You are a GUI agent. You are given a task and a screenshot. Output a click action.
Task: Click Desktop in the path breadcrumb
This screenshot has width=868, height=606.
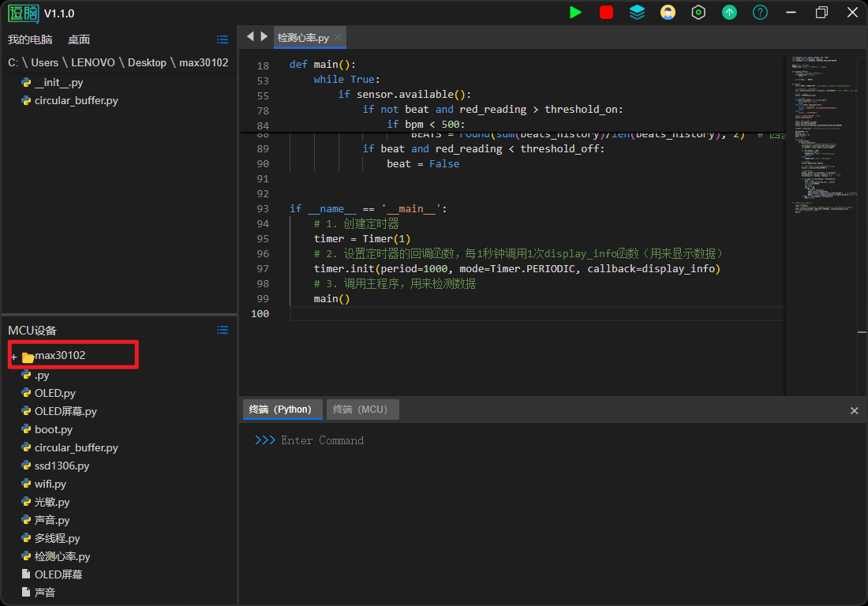tap(147, 62)
